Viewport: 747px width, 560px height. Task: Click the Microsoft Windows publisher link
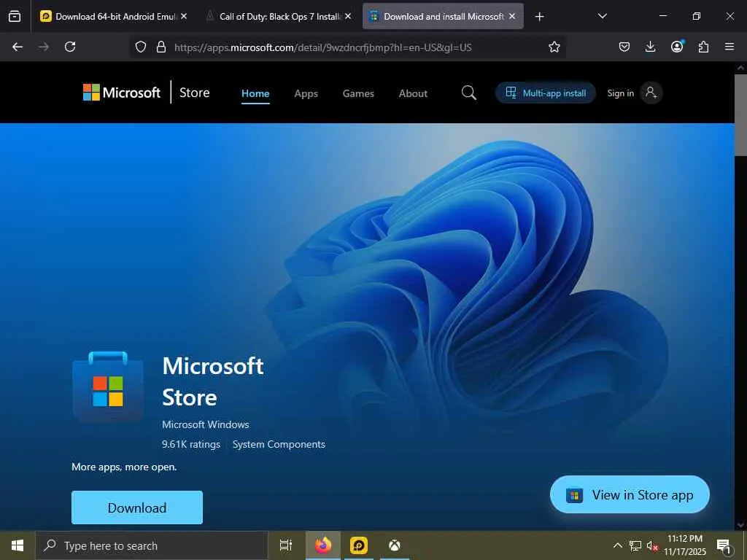coord(205,424)
